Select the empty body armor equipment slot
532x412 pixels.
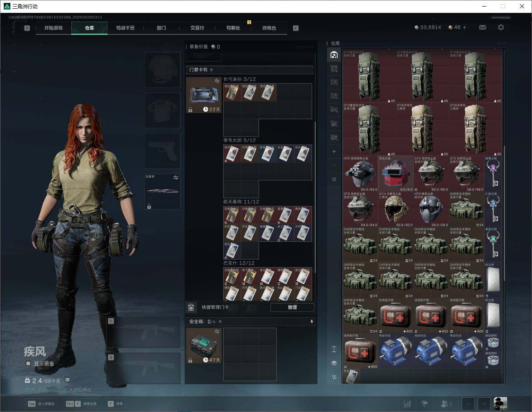162,110
